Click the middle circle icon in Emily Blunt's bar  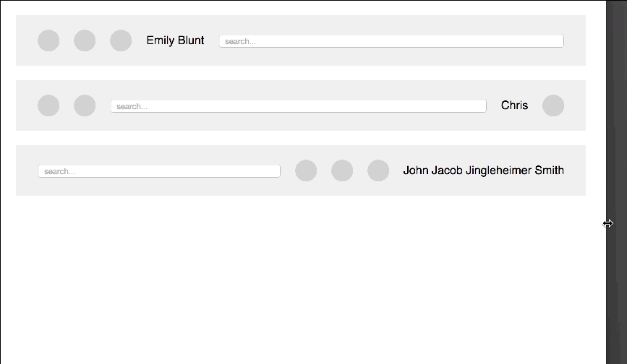(85, 40)
